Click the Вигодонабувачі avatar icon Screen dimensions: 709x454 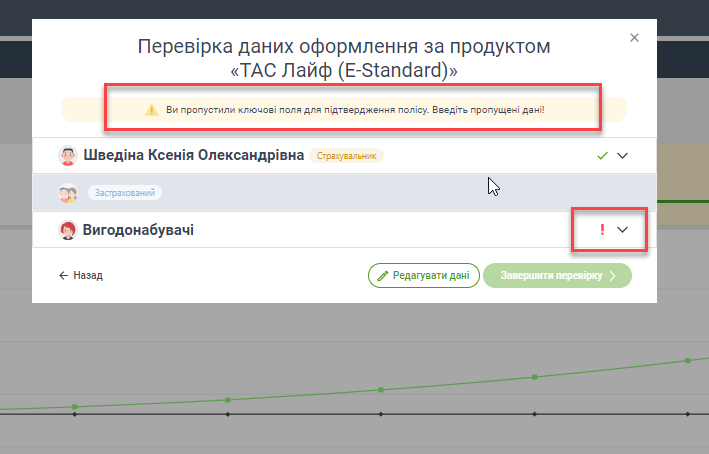click(x=68, y=230)
